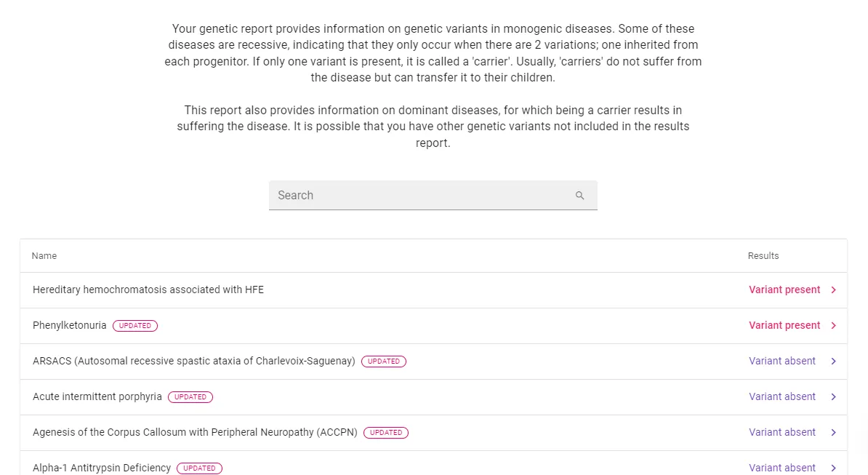This screenshot has width=868, height=475.
Task: Click inside the Search input field
Action: [407, 195]
